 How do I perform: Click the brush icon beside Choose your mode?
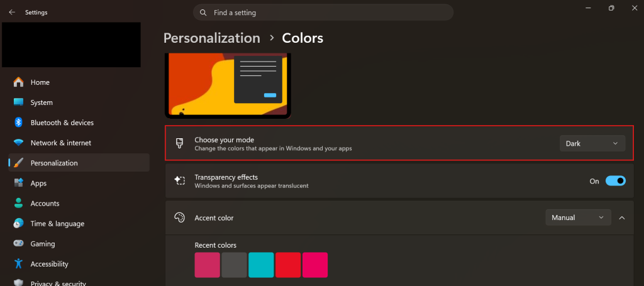(179, 143)
